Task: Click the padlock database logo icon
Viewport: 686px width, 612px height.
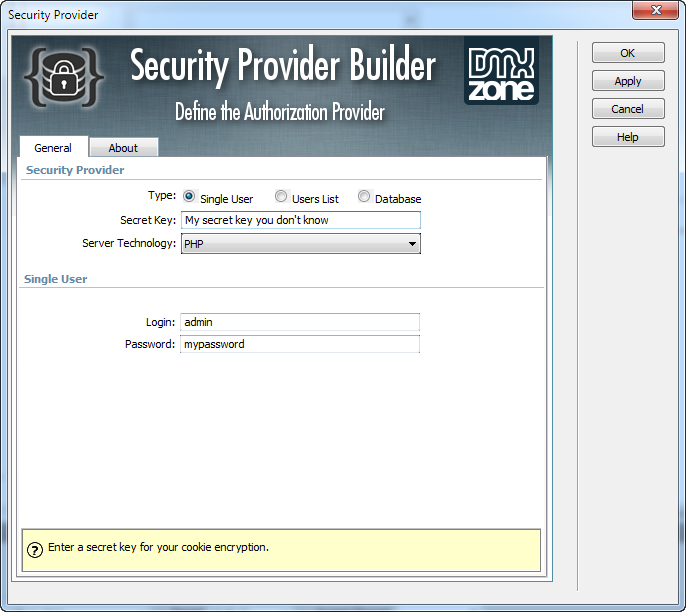Action: (64, 77)
